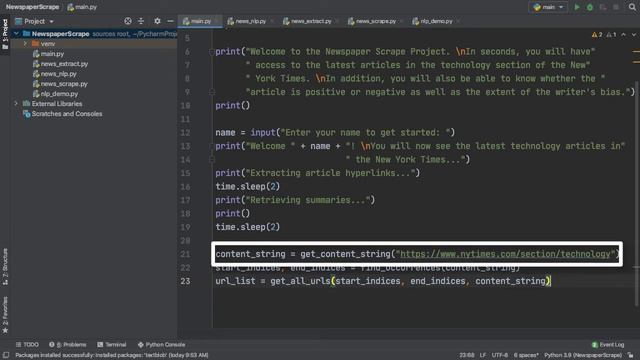Click the fold marker on line 6
The width and height of the screenshot is (640, 360).
click(211, 51)
